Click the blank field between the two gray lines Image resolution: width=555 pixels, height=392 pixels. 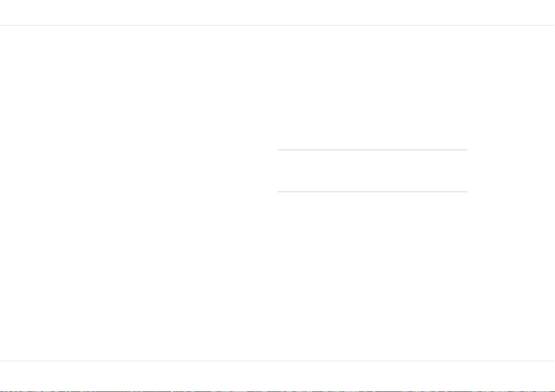coord(372,171)
